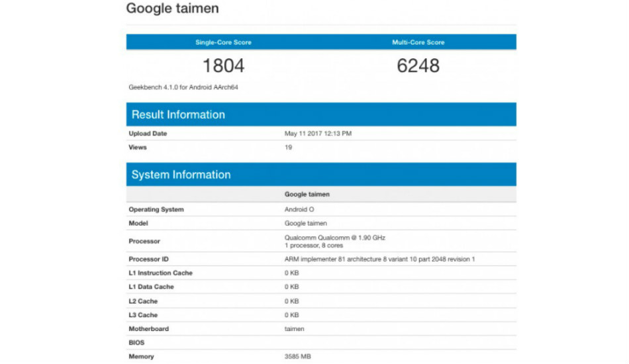Select the 'Google taimen' table column header

click(x=307, y=195)
